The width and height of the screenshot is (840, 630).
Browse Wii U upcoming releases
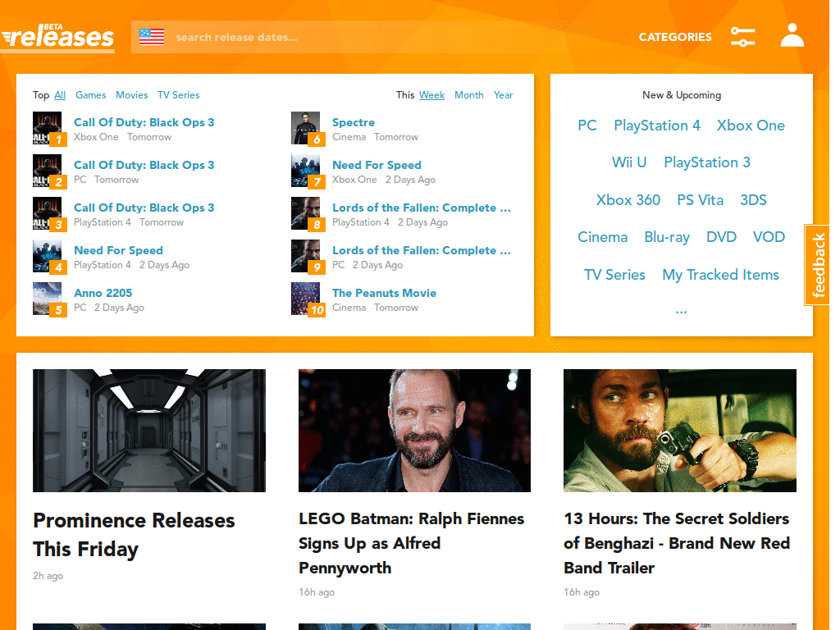point(629,162)
